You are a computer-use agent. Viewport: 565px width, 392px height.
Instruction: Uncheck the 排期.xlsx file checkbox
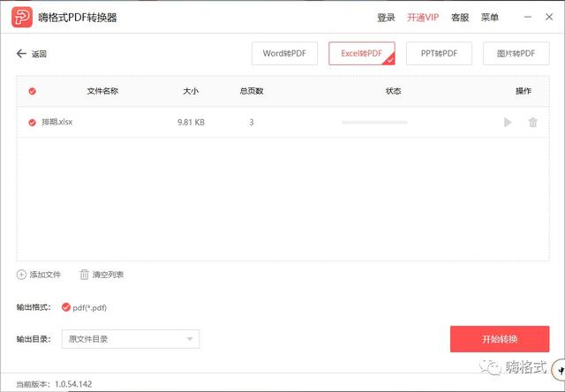click(x=32, y=123)
